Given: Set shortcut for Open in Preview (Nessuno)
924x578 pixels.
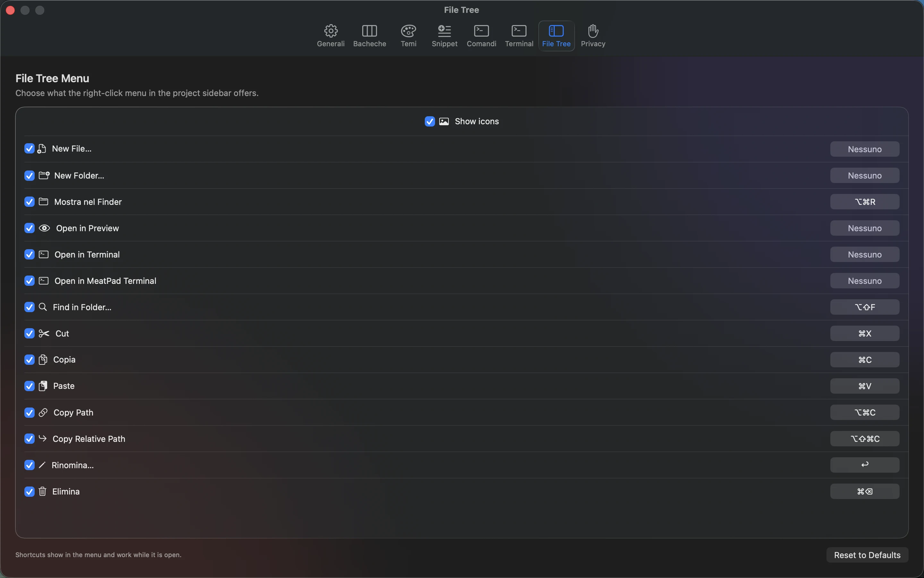Looking at the screenshot, I should (x=864, y=228).
